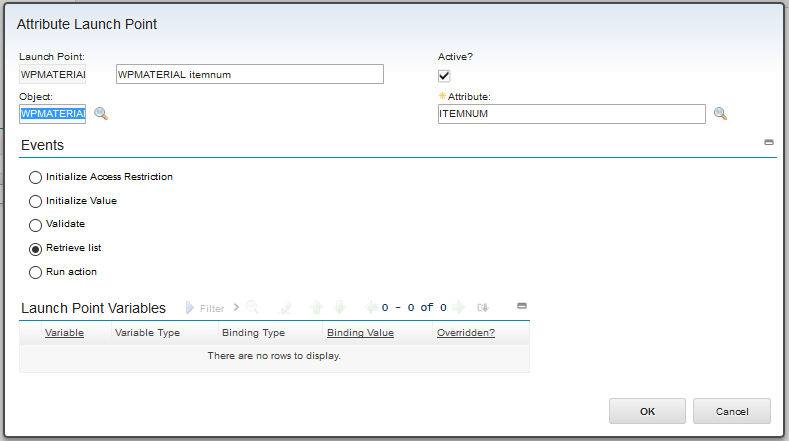Sort by the Binding Value column header
This screenshot has width=789, height=441.
(360, 333)
